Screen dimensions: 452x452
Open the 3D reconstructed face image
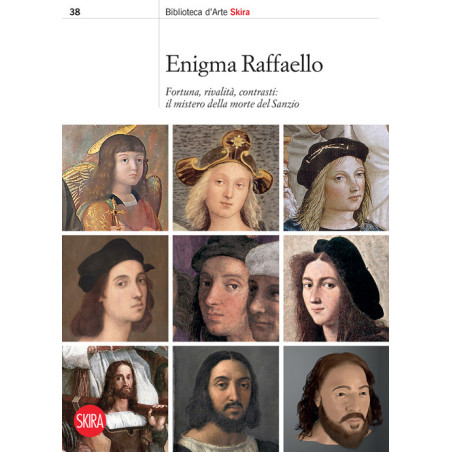336,399
